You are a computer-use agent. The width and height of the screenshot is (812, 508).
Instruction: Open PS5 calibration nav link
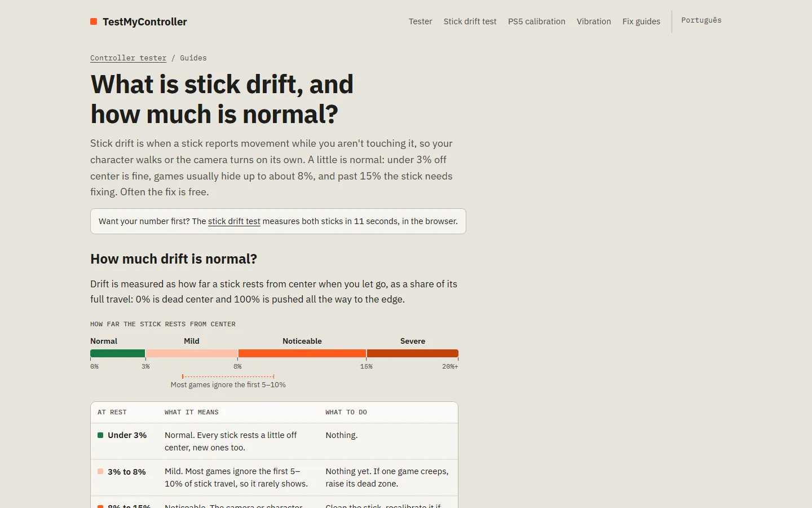click(x=536, y=21)
